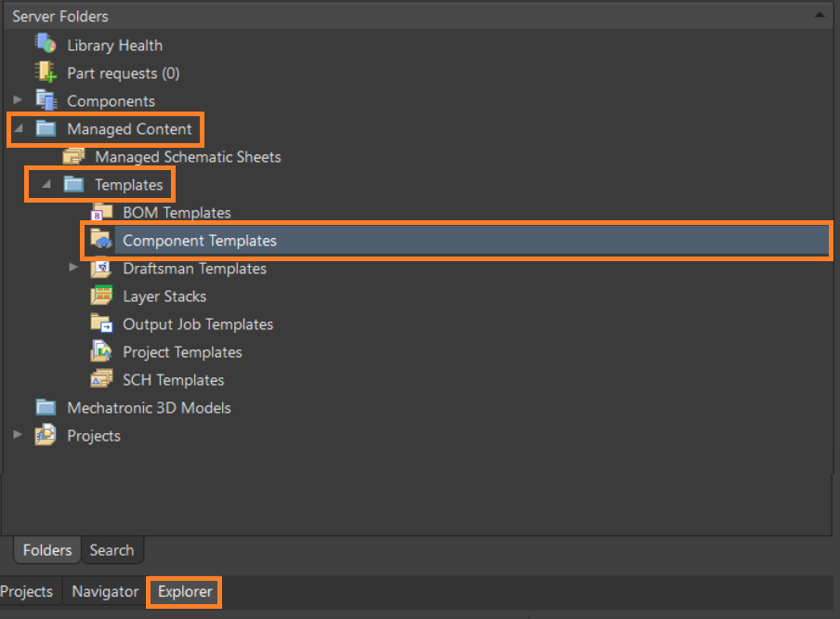
Task: Collapse the Server Folders section arrow
Action: [x=818, y=16]
